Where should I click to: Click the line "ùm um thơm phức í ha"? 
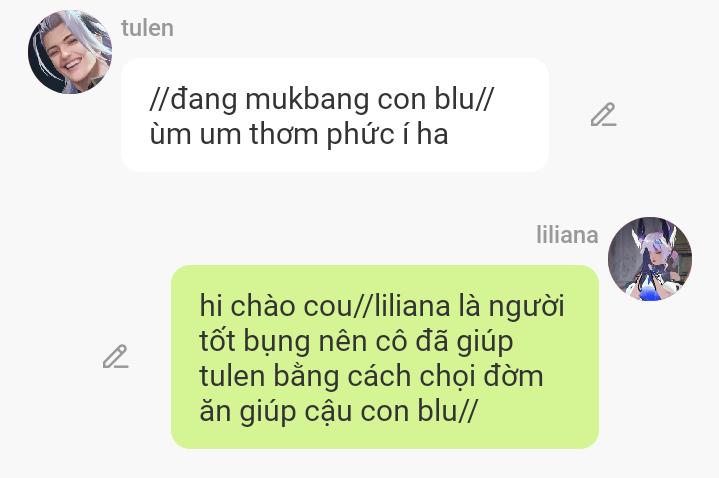(x=299, y=134)
